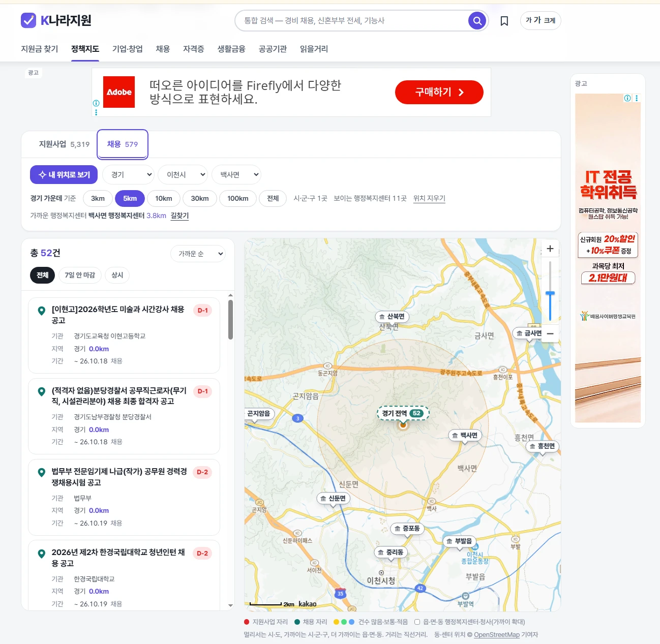
Task: Select the 30km radius option
Action: pos(200,198)
